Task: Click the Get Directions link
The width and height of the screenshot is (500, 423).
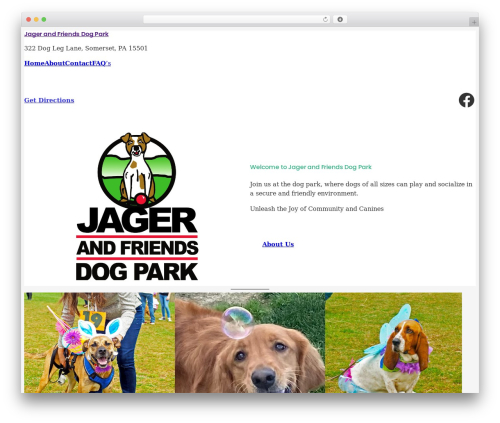Action: click(49, 100)
